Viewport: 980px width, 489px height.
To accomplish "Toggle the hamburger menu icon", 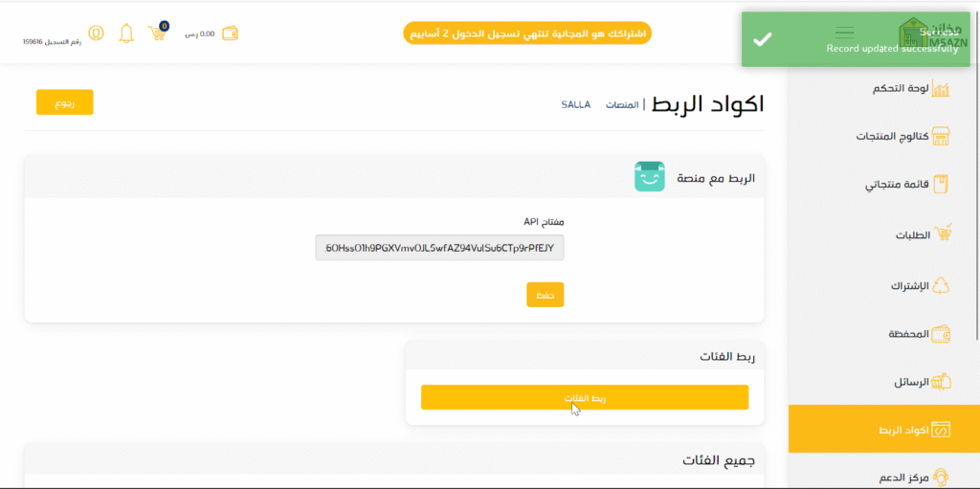I will pos(844,33).
